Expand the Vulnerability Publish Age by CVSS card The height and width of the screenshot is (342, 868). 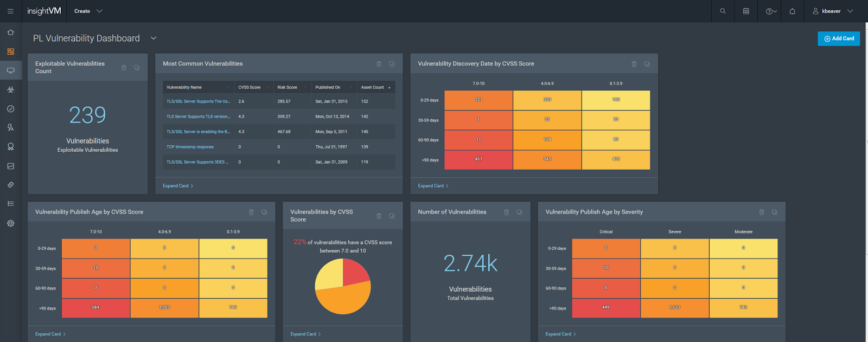click(x=50, y=334)
